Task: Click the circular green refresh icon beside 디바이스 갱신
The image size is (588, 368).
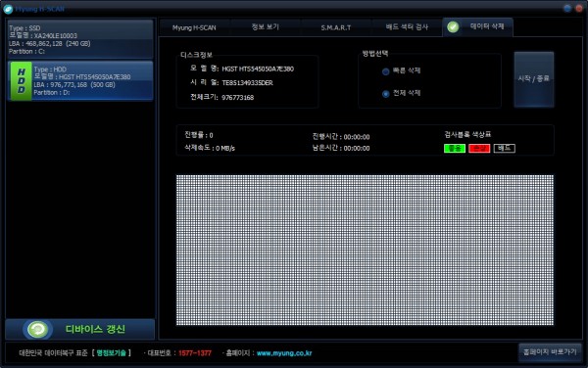Action: point(37,329)
